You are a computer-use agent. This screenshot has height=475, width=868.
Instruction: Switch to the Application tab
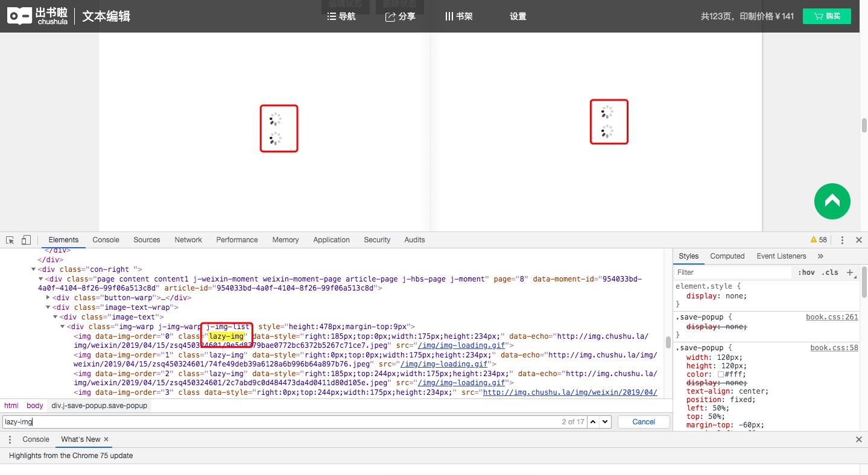pyautogui.click(x=331, y=240)
